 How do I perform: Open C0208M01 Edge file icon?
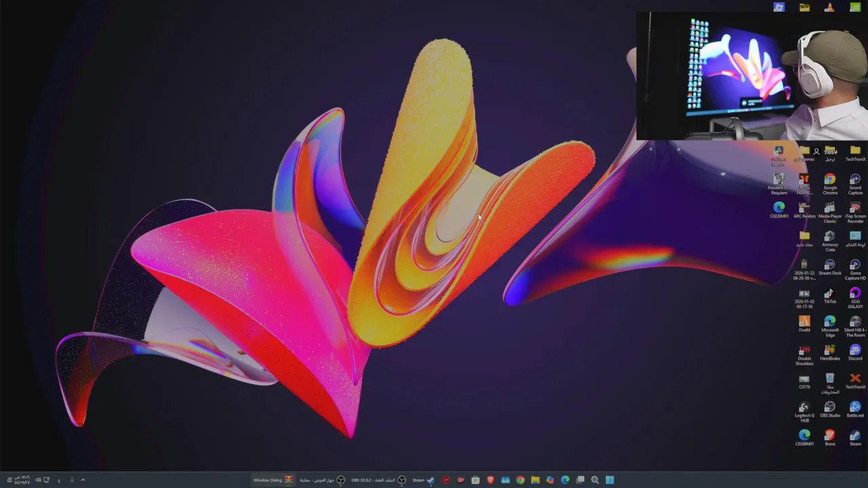click(804, 438)
